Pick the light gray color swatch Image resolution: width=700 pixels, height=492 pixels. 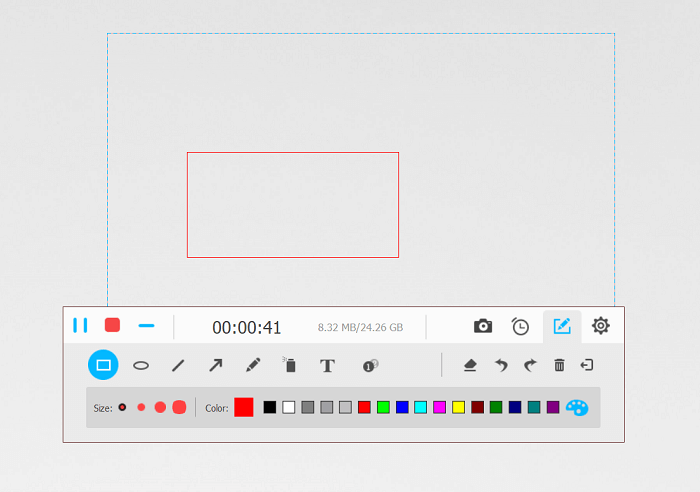[x=345, y=407]
